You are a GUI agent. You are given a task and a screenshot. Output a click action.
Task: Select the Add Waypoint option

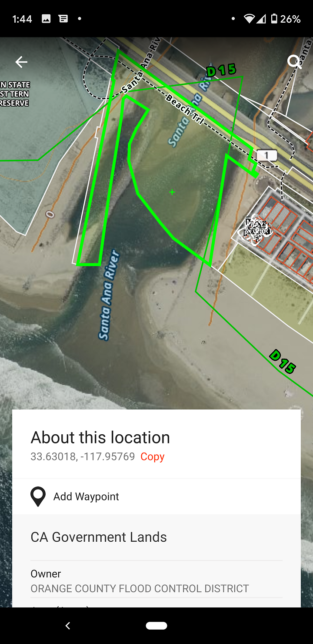[156, 496]
